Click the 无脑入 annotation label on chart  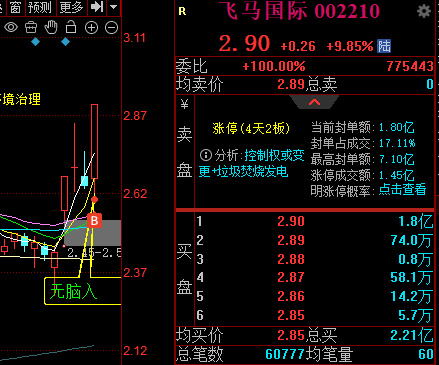[73, 292]
